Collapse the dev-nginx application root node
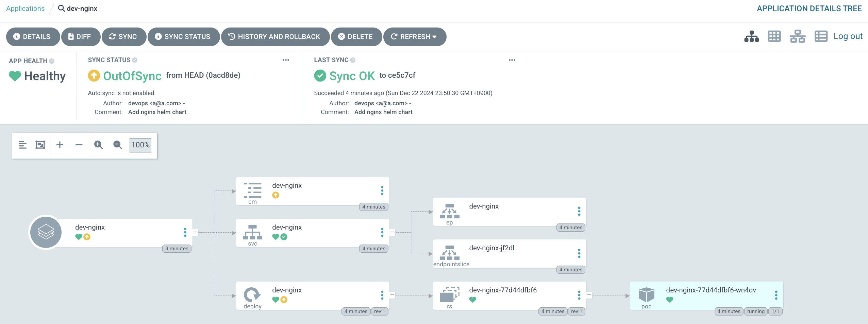Screen dimensions: 868x324 [195, 232]
